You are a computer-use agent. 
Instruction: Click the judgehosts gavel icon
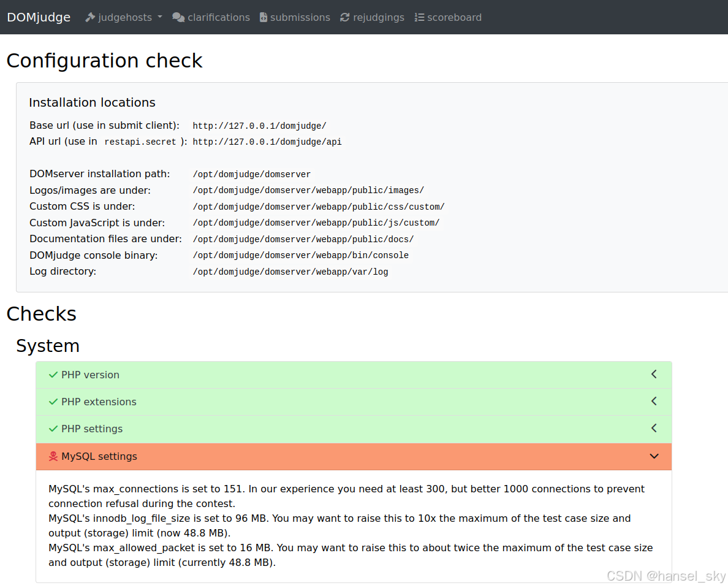90,17
